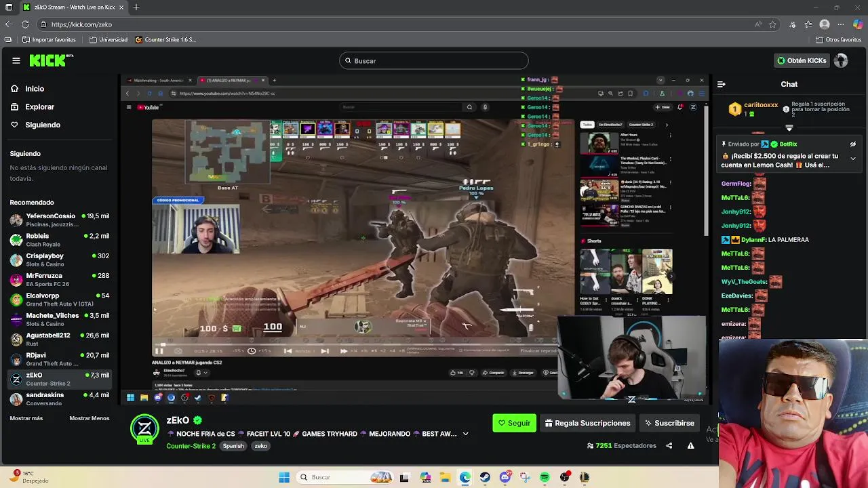Click EzeDavies username in chat
This screenshot has height=488, width=868.
click(736, 296)
